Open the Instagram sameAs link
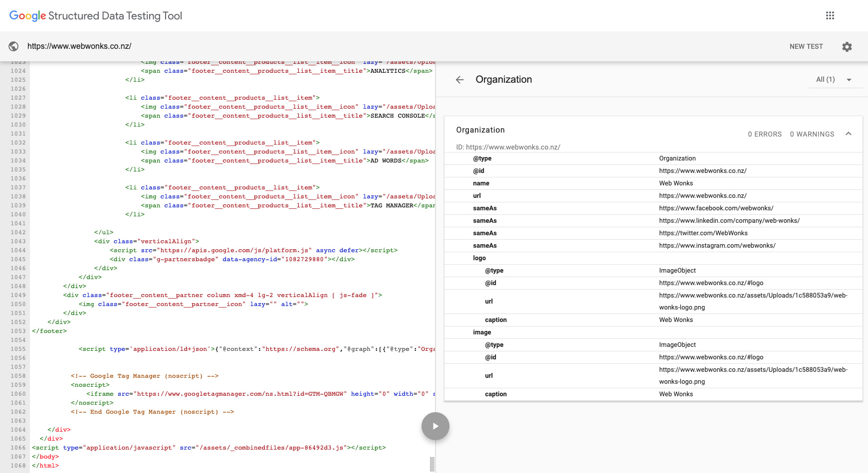 point(717,246)
